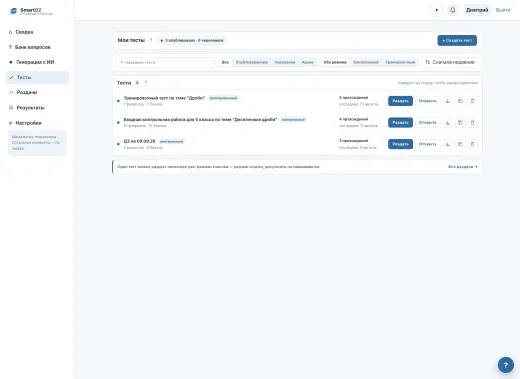The height and width of the screenshot is (379, 520).
Task: Click the Создать тест button
Action: coord(457,40)
